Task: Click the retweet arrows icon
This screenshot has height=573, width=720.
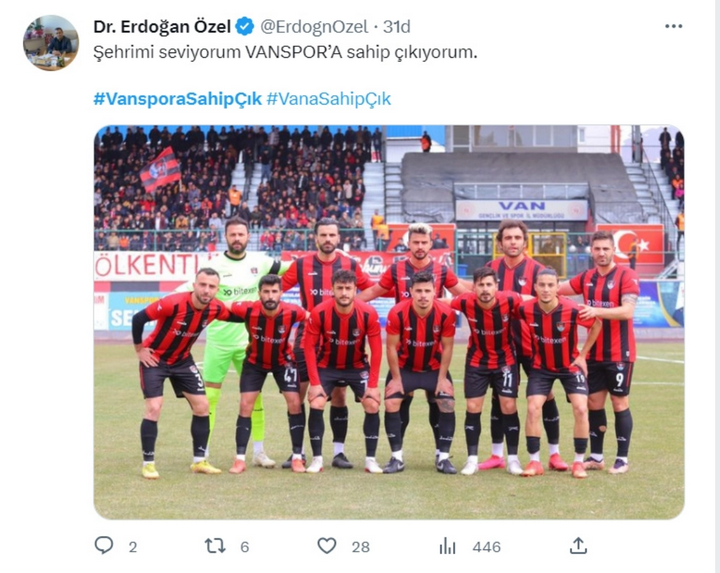Action: click(215, 546)
